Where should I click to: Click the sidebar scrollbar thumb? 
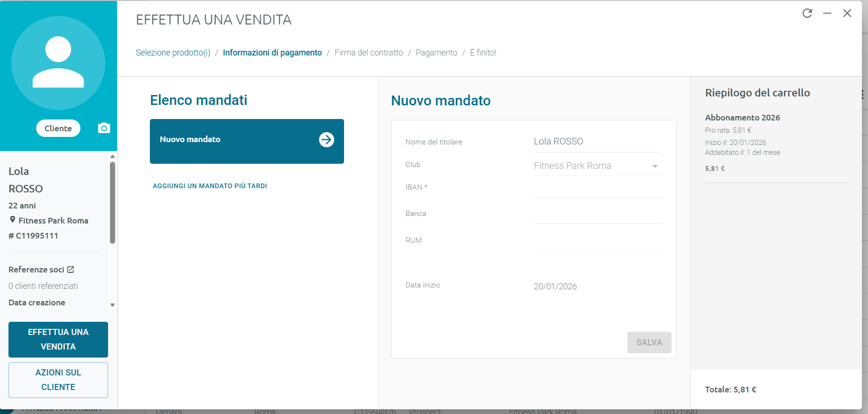point(112,203)
